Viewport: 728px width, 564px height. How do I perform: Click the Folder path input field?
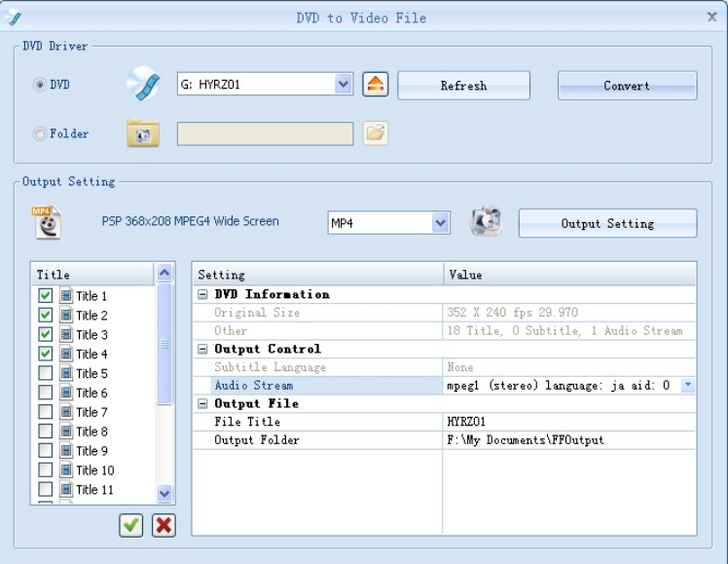pyautogui.click(x=265, y=133)
